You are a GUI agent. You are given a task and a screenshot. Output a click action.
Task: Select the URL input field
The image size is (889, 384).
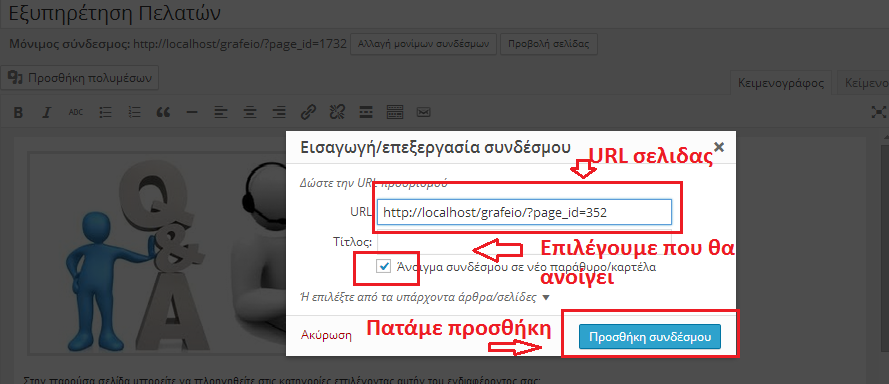[x=524, y=212]
